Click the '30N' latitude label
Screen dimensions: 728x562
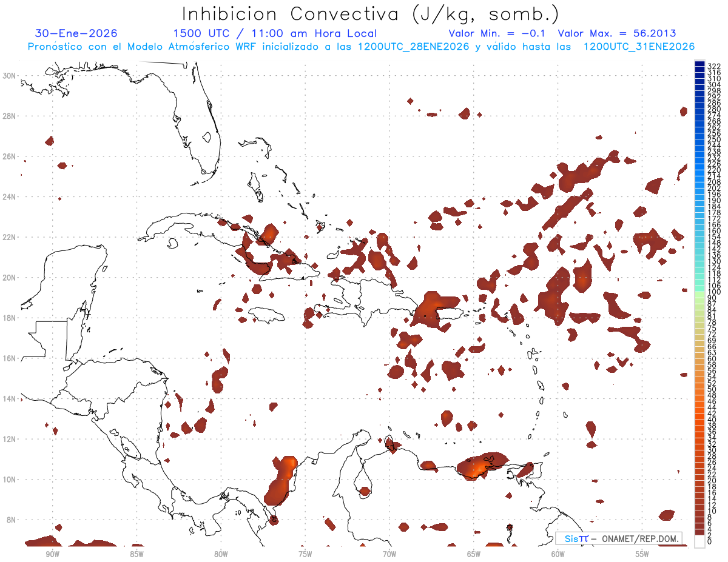pos(8,75)
